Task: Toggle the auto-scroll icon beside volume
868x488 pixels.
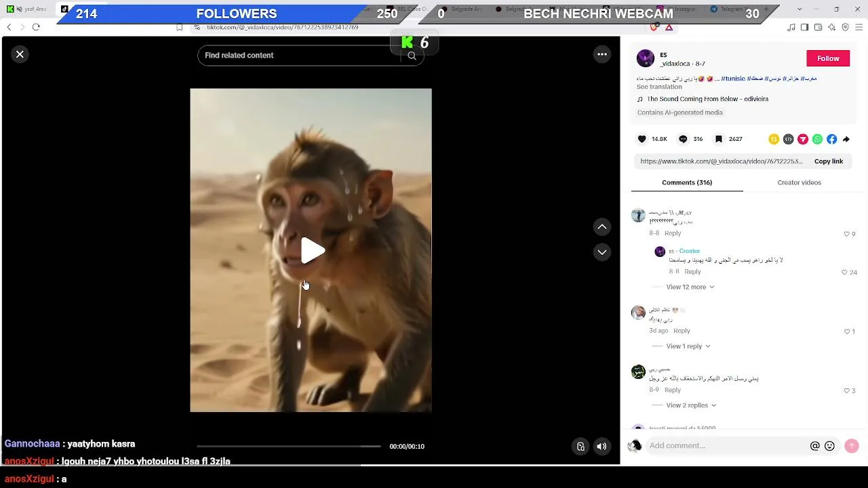Action: (580, 446)
